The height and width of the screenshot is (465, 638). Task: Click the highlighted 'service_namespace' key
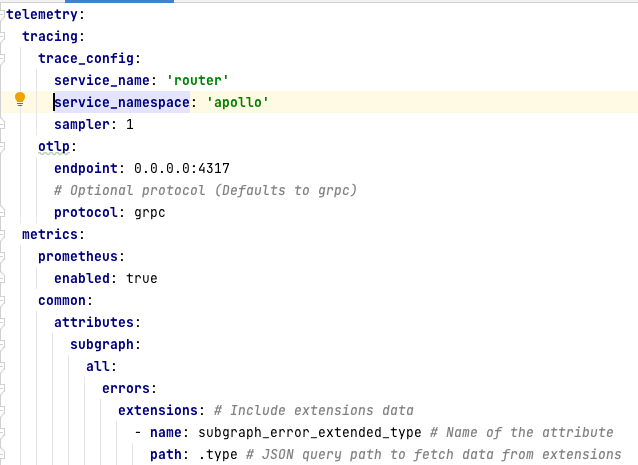(120, 102)
